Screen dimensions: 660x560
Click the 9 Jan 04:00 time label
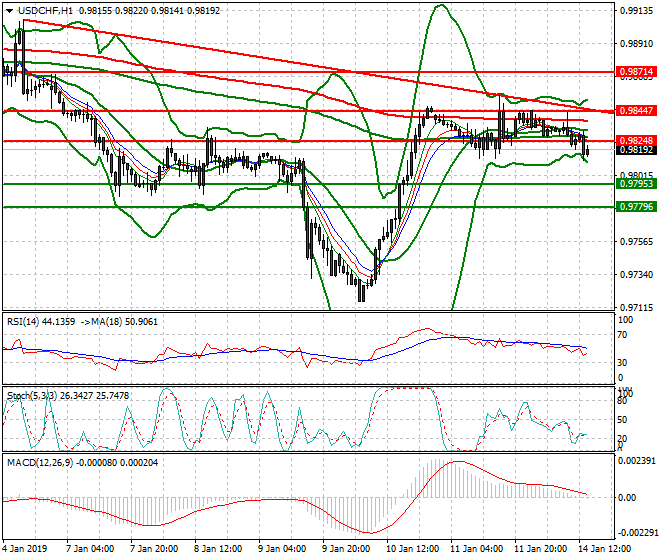coord(282,549)
